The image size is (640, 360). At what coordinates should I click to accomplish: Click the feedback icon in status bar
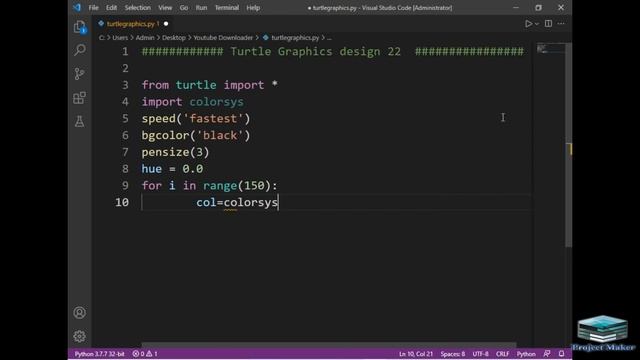(547, 354)
